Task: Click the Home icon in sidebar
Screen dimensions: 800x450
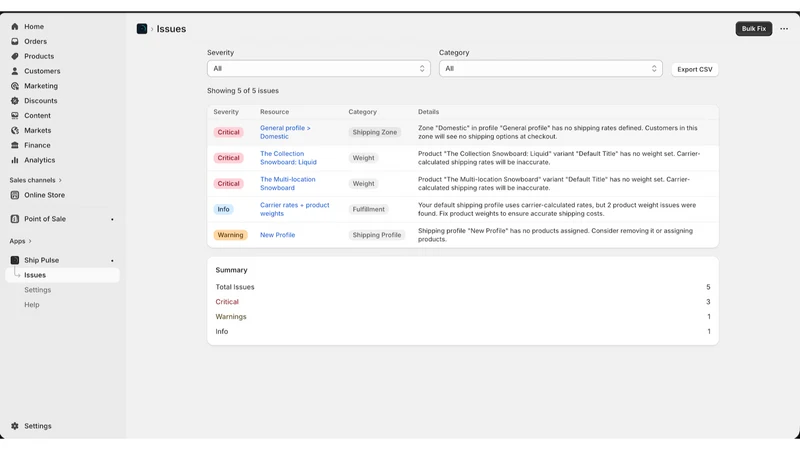Action: point(15,27)
